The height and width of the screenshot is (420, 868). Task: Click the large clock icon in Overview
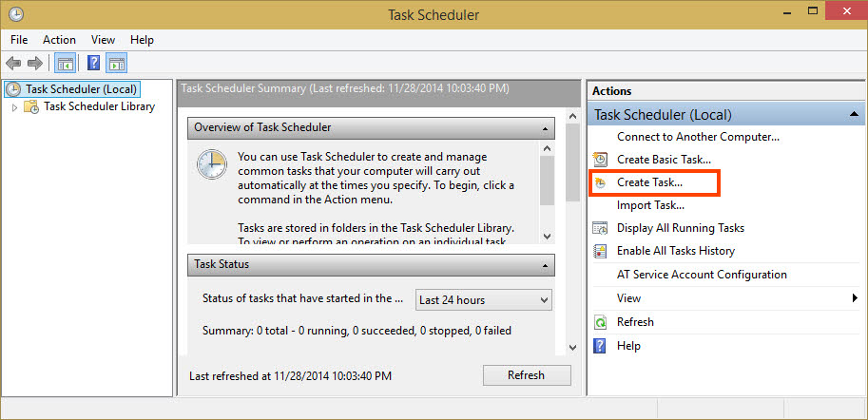click(212, 164)
